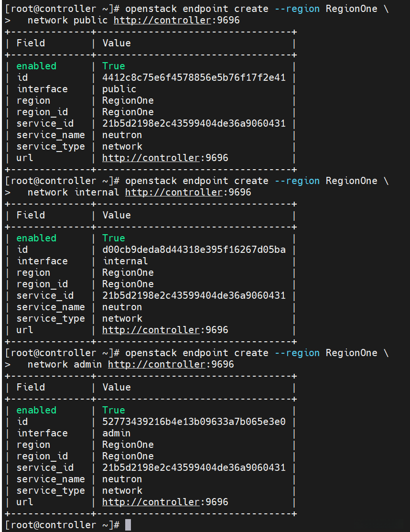Image resolution: width=410 pixels, height=532 pixels.
Task: Click the controller link in the public endpoint command
Action: [162, 20]
